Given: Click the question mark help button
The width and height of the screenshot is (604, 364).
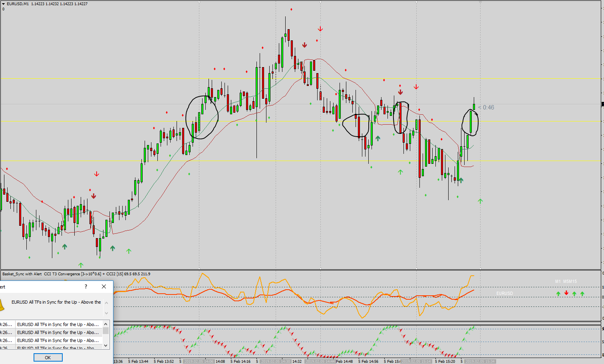Looking at the screenshot, I should coord(86,286).
